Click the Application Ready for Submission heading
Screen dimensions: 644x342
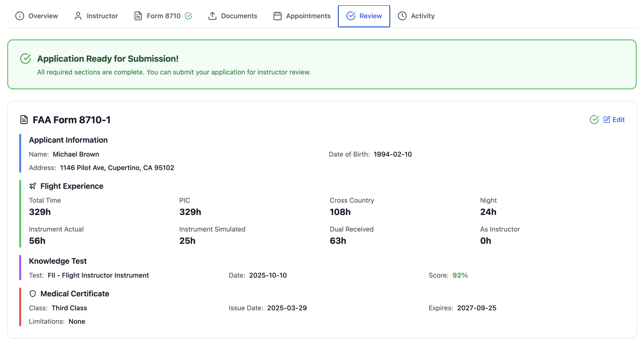tap(108, 59)
